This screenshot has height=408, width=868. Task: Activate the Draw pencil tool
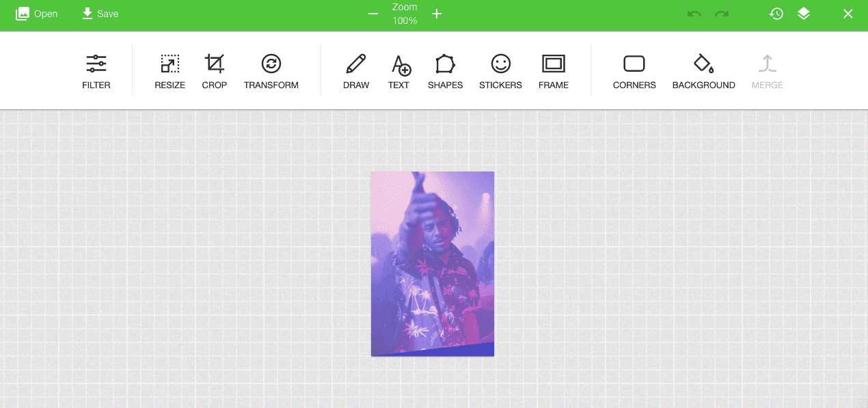coord(356,71)
